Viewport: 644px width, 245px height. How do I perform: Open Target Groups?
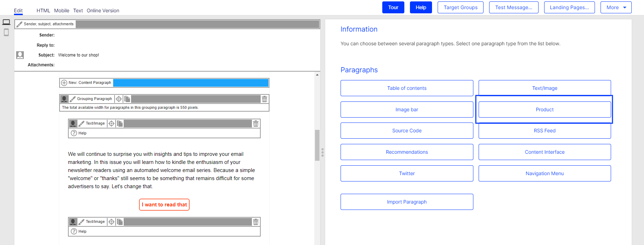(x=460, y=7)
